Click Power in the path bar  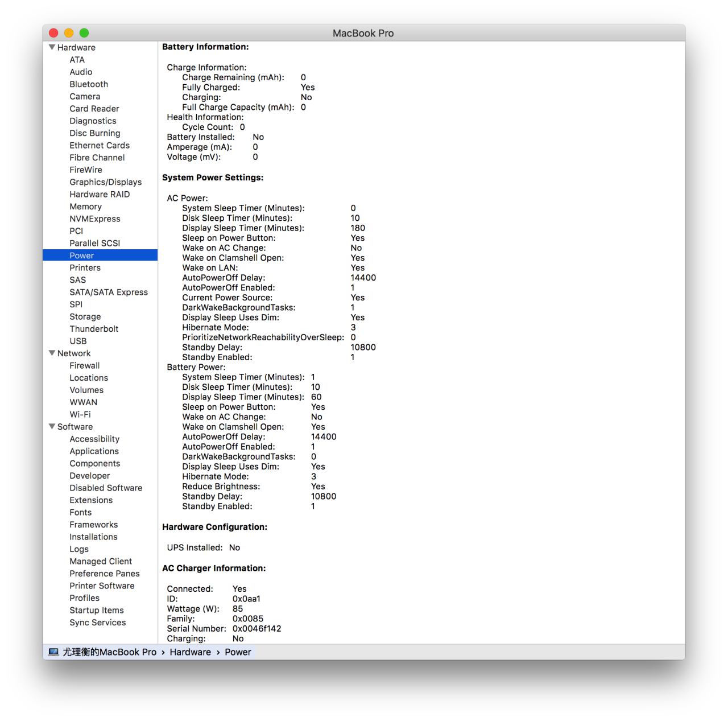(x=238, y=652)
